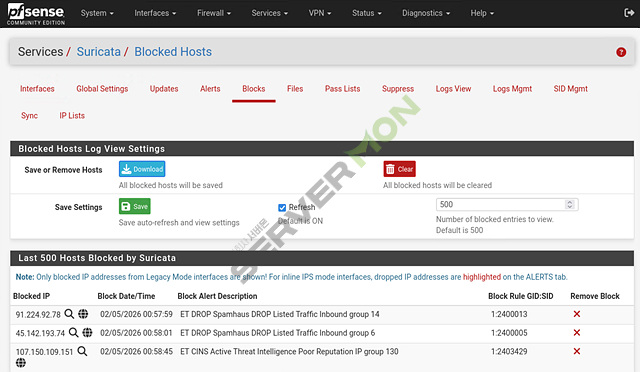Click the Spamhaus DROP group 14 description
640x372 pixels.
[x=280, y=314]
